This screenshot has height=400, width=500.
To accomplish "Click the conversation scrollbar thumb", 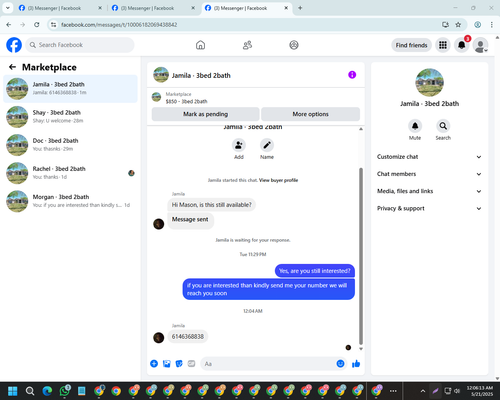I will coord(361,256).
